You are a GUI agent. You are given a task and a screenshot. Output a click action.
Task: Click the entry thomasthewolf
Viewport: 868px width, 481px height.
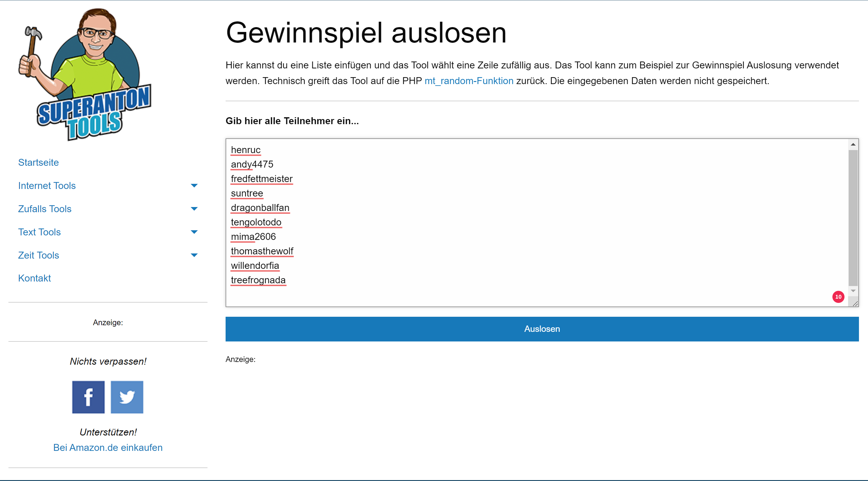point(262,251)
